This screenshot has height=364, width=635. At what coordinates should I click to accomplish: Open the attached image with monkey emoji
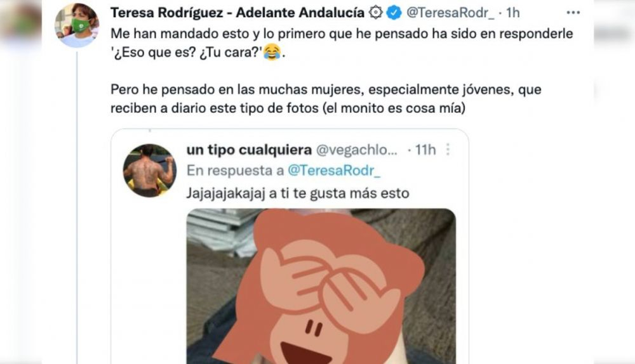(x=321, y=286)
